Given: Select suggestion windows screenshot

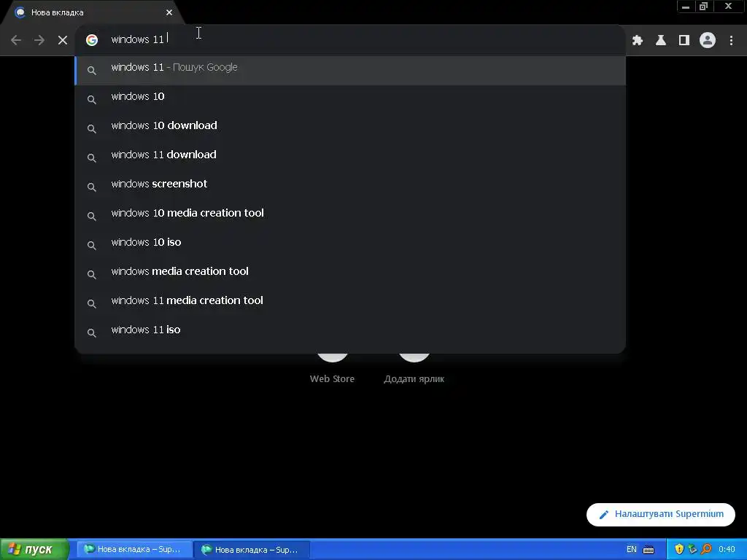Looking at the screenshot, I should coord(350,187).
